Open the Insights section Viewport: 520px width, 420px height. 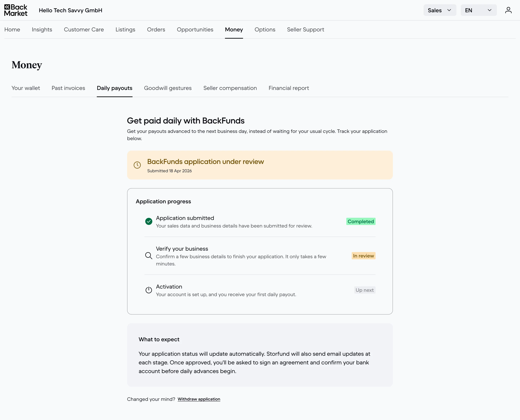point(42,29)
